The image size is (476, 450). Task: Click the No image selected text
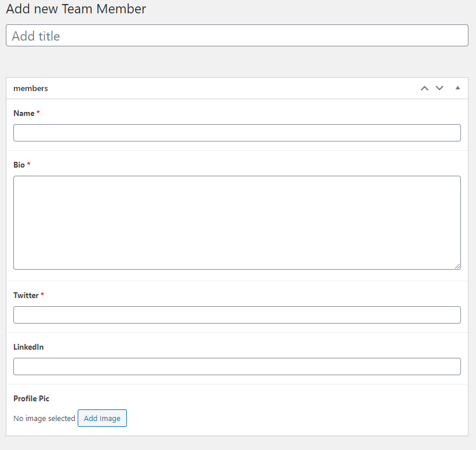pos(44,418)
